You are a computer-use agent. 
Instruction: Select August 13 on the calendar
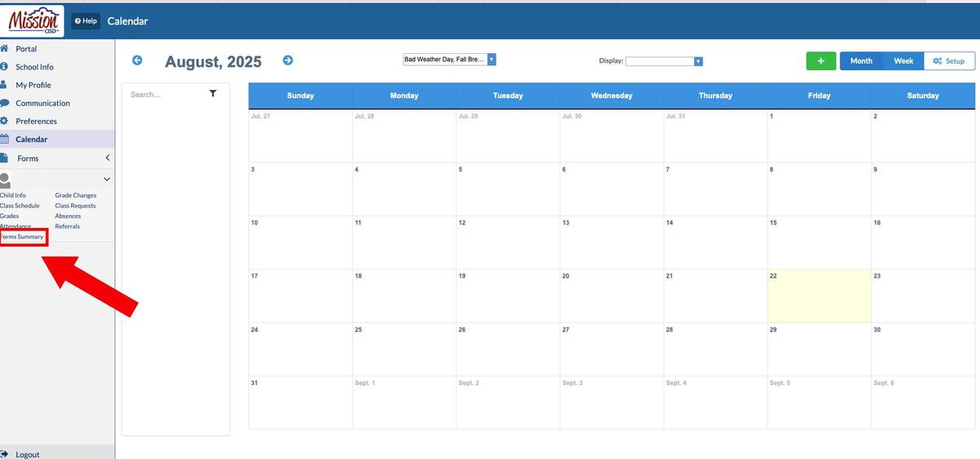point(612,243)
